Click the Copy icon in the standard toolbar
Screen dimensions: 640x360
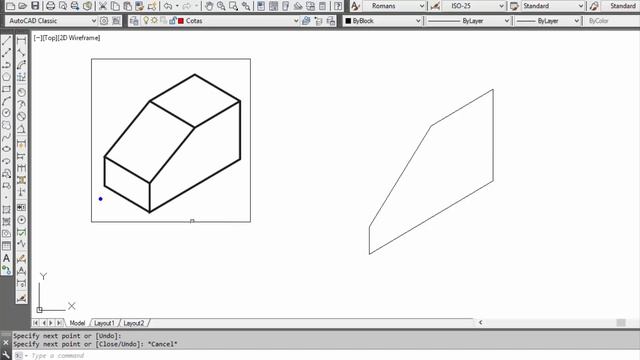click(x=115, y=6)
